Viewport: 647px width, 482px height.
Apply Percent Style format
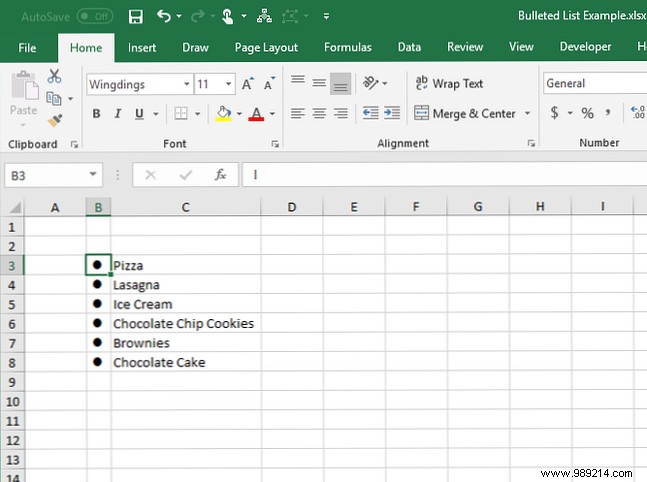point(587,113)
